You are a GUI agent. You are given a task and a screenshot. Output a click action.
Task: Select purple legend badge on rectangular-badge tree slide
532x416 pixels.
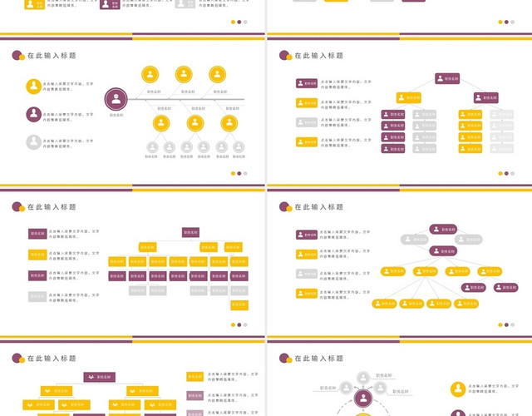(x=307, y=83)
